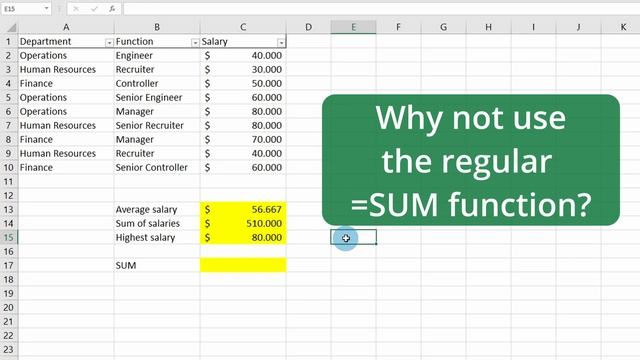Select column B header
Screen dimensions: 640x360
[x=157, y=27]
